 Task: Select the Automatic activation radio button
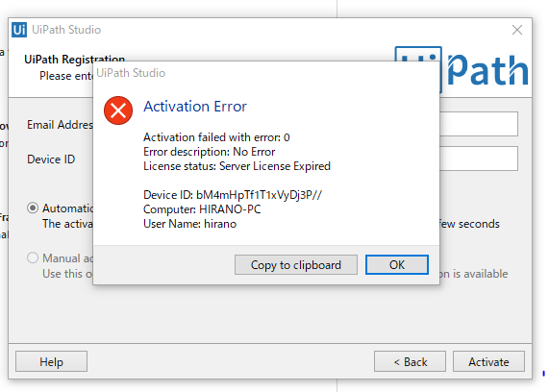33,208
